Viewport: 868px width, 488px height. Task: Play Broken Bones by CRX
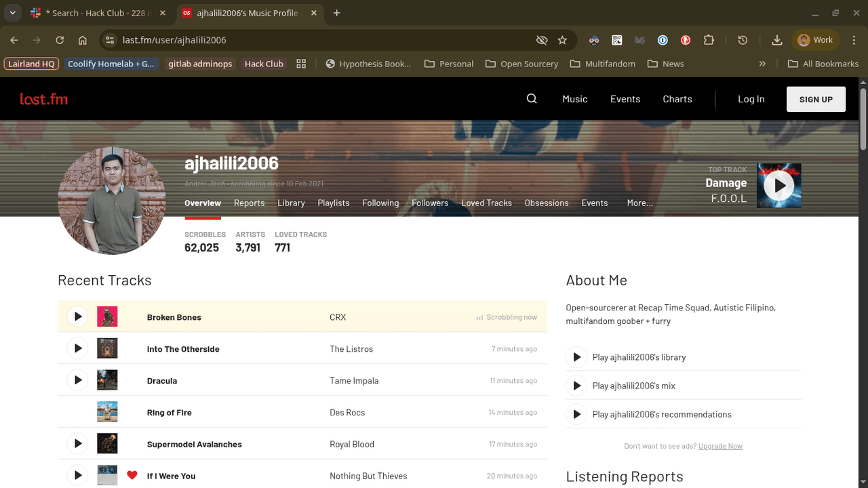[78, 317]
